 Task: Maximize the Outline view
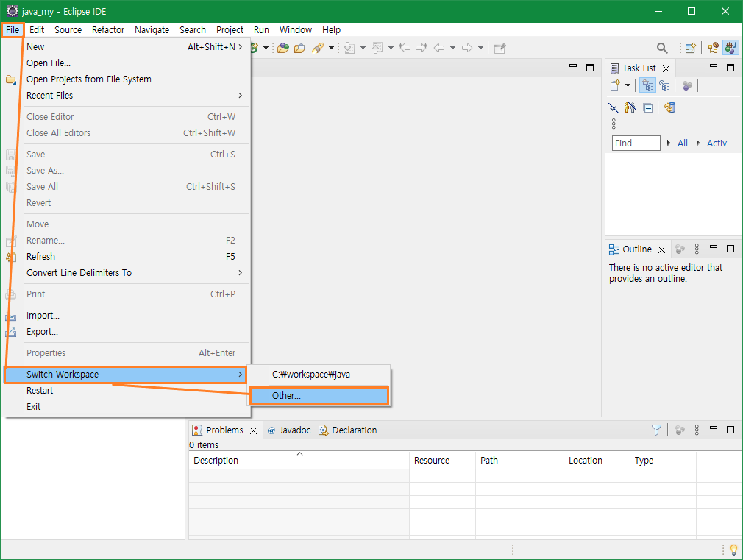730,249
